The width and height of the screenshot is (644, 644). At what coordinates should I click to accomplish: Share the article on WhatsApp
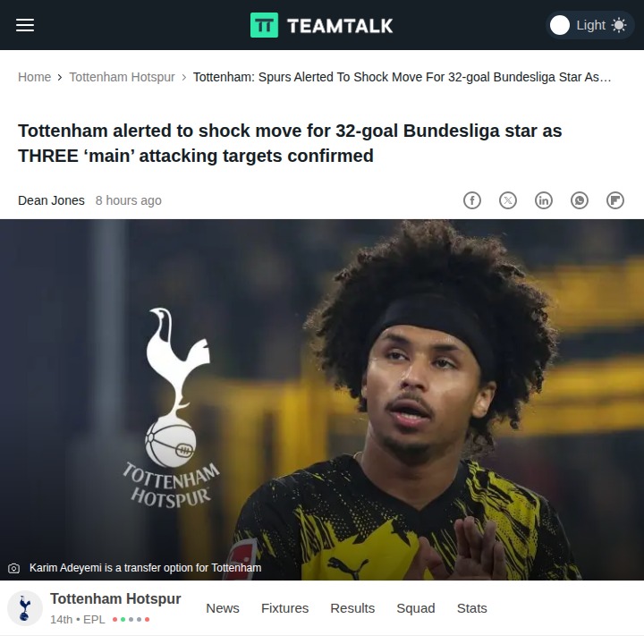coord(579,200)
